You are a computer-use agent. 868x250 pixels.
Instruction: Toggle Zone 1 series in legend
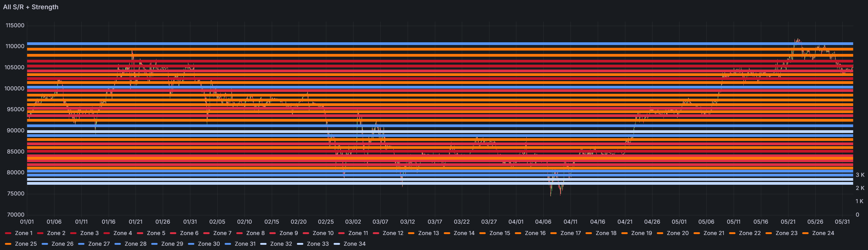(24, 233)
